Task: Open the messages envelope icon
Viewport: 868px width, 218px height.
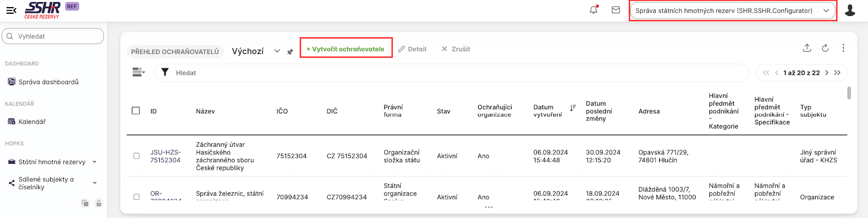Action: tap(616, 10)
